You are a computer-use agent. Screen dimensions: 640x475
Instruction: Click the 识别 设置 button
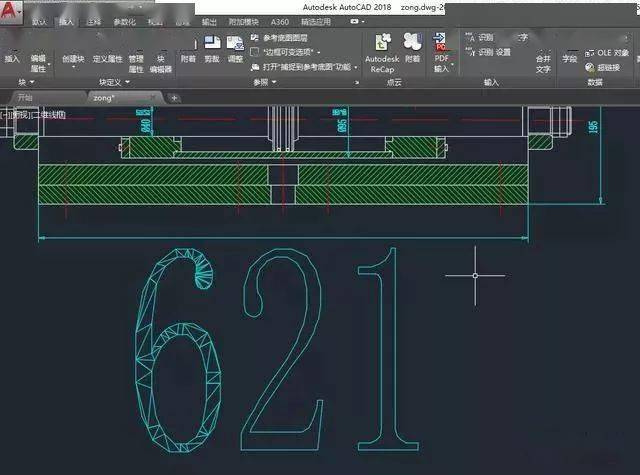[x=489, y=52]
